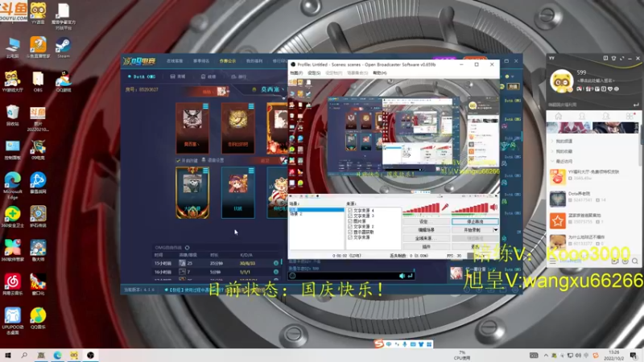
Task: Select the 360安全卫士 desktop icon
Action: (x=13, y=216)
